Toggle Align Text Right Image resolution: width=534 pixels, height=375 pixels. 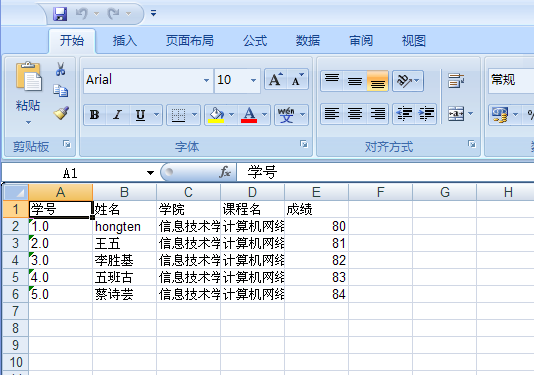[x=378, y=113]
